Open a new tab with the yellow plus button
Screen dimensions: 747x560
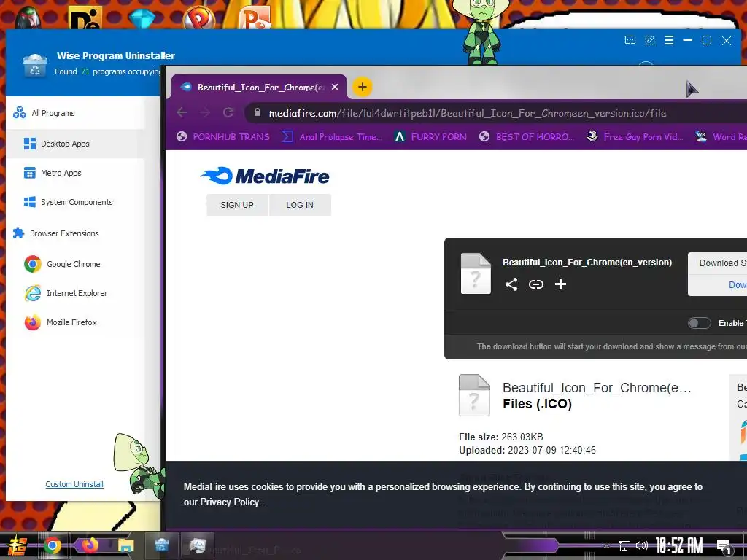tap(362, 87)
